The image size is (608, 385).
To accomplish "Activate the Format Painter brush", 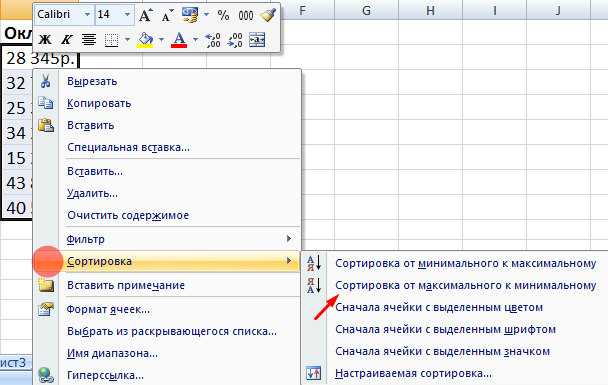I will (x=268, y=15).
